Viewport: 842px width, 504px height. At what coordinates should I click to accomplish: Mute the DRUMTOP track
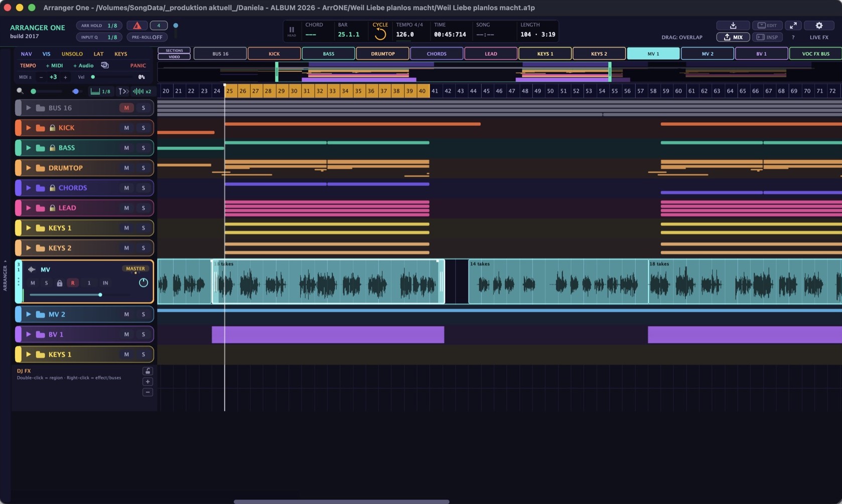click(x=126, y=168)
